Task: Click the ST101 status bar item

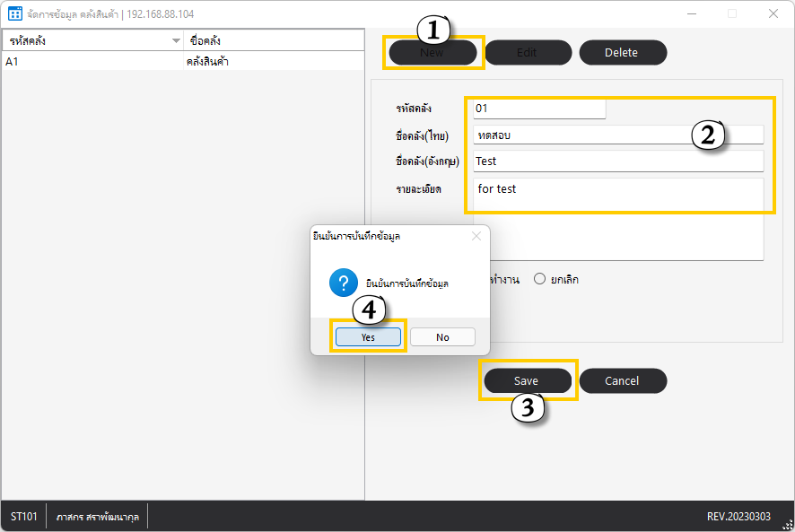Action: pos(23,517)
